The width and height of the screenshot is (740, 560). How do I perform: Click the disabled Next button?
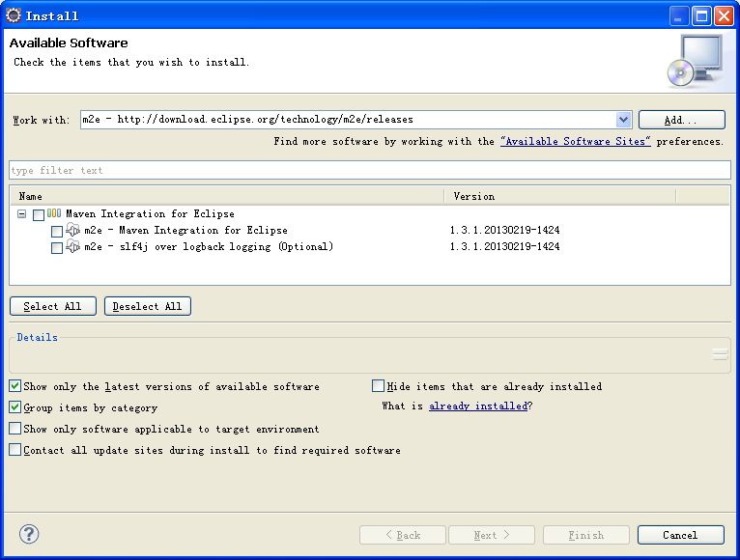click(x=492, y=535)
